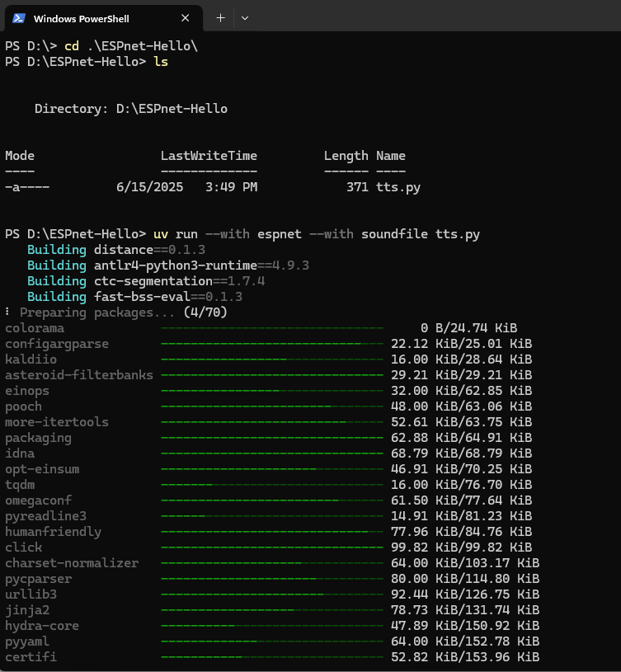The image size is (621, 672).
Task: Click the pyreadline3 package name
Action: point(46,516)
